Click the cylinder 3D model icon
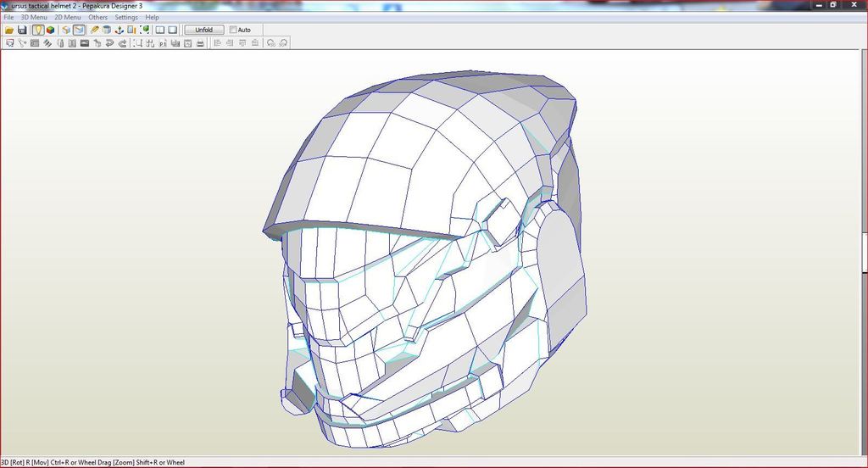 tap(107, 30)
